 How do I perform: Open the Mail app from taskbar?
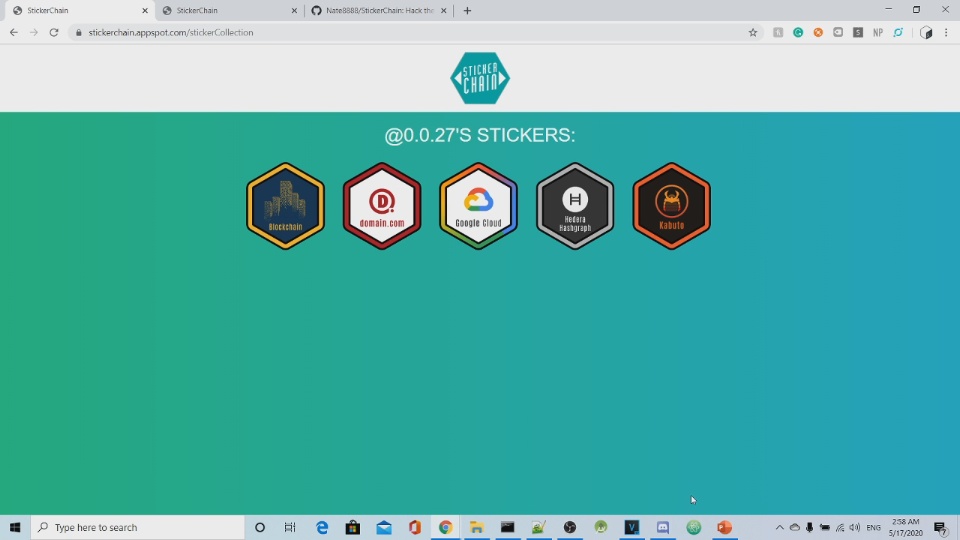pos(384,527)
